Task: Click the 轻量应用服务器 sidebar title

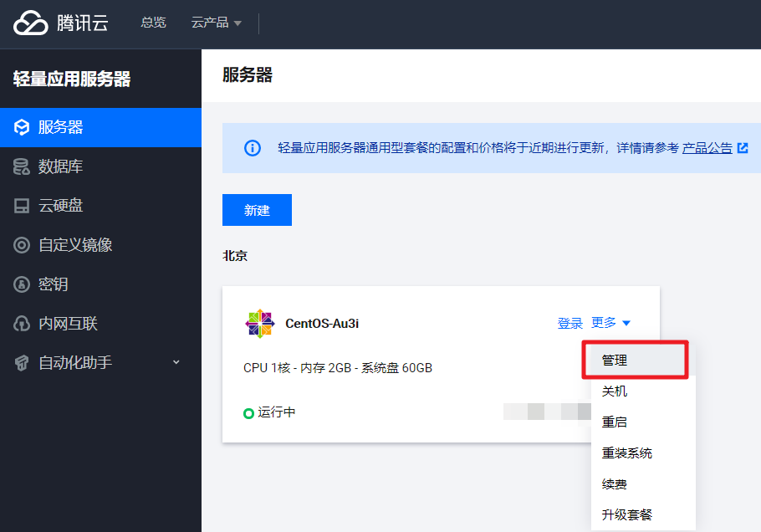Action: pos(72,79)
